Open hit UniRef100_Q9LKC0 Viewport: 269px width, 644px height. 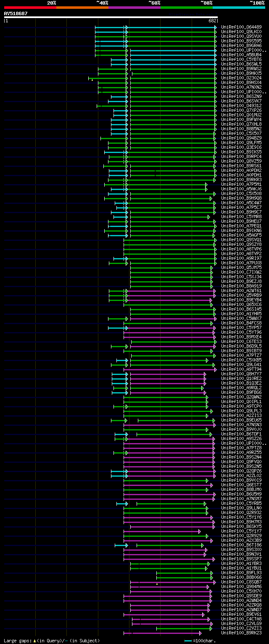[x=241, y=32]
